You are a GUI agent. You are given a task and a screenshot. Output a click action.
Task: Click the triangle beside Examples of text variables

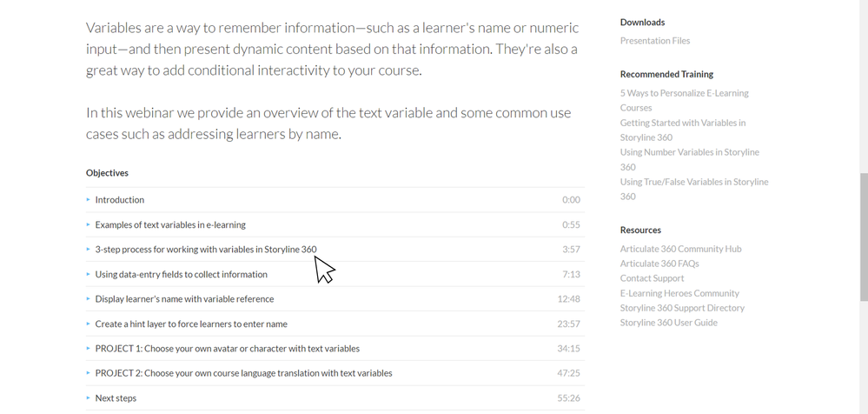[89, 224]
